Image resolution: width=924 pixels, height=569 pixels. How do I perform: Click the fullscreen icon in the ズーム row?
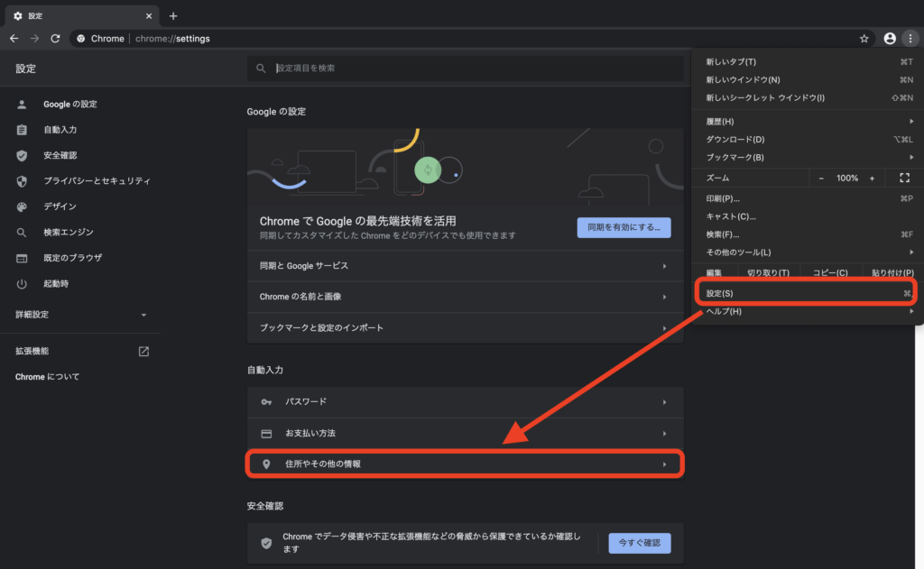point(904,178)
